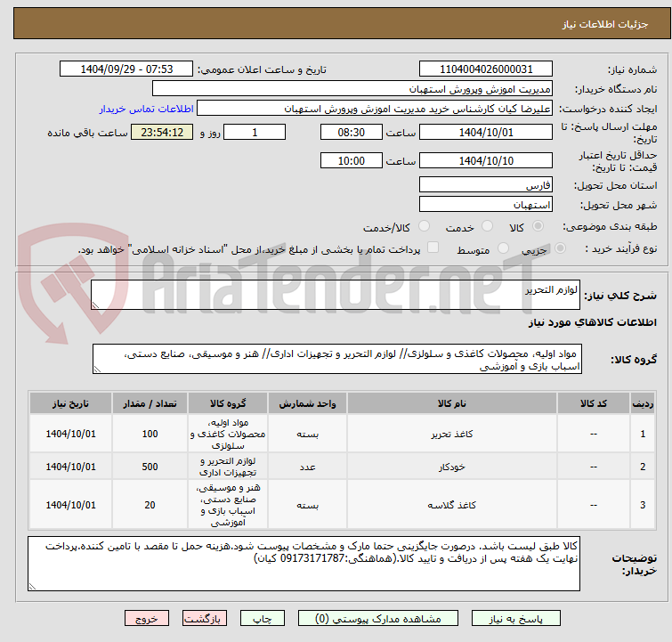Click the شماره نیاز number field
Image resolution: width=672 pixels, height=642 pixels.
pos(486,69)
